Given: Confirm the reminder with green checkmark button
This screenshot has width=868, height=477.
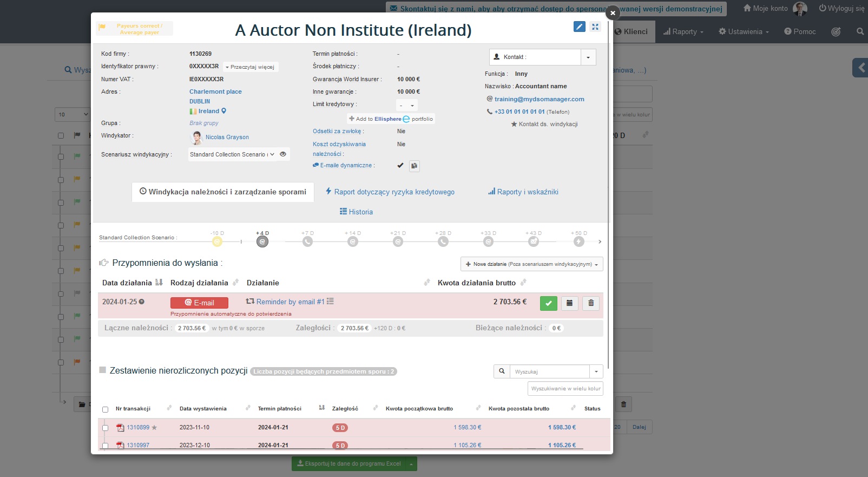Looking at the screenshot, I should pyautogui.click(x=548, y=303).
